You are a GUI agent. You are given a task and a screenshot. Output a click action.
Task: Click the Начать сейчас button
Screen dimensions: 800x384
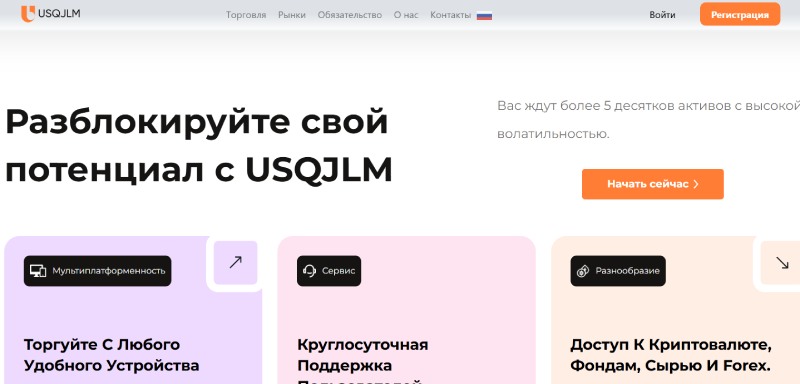click(x=653, y=184)
